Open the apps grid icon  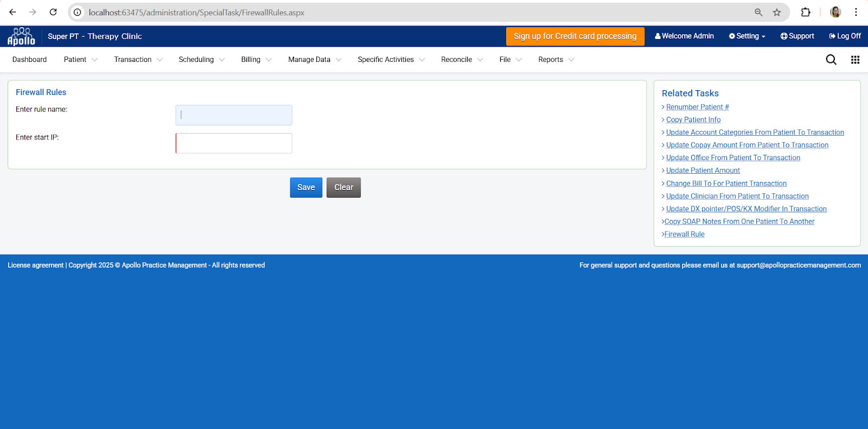(x=855, y=60)
